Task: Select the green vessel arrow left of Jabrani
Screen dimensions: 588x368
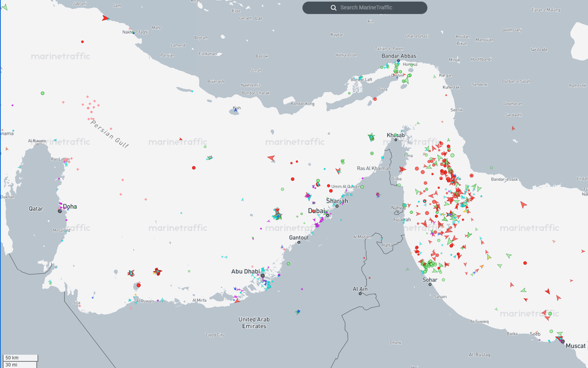Action: click(5, 7)
